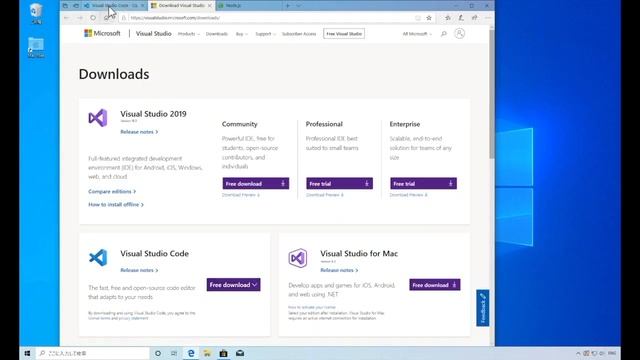The height and width of the screenshot is (360, 640).
Task: Open the account sign-in avatar icon
Action: (x=460, y=33)
